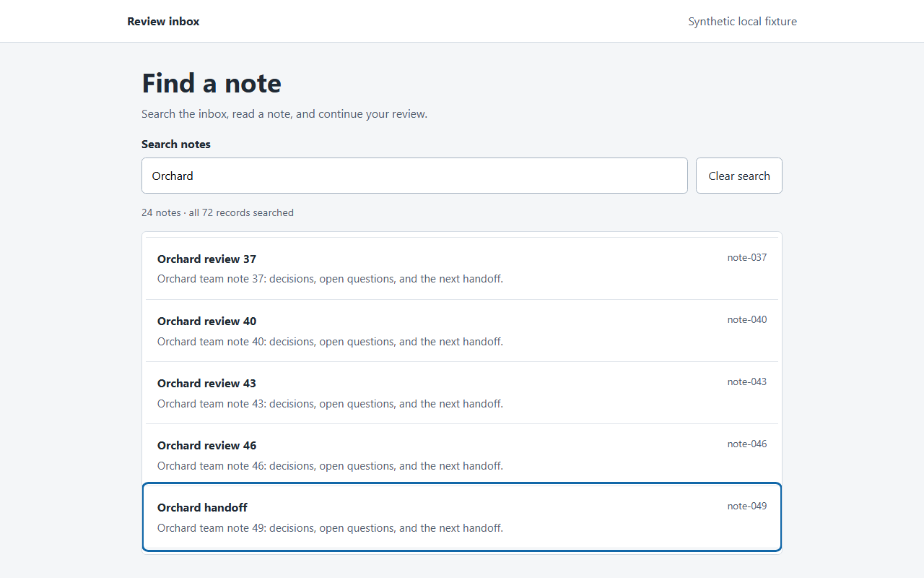Click the Search the inbox subtitle text
This screenshot has height=578, width=924.
[x=284, y=114]
